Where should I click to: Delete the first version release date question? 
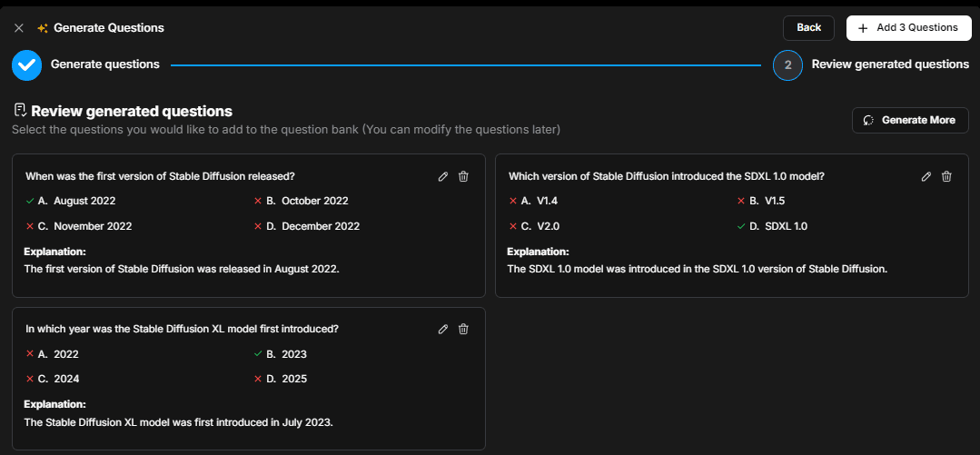463,176
